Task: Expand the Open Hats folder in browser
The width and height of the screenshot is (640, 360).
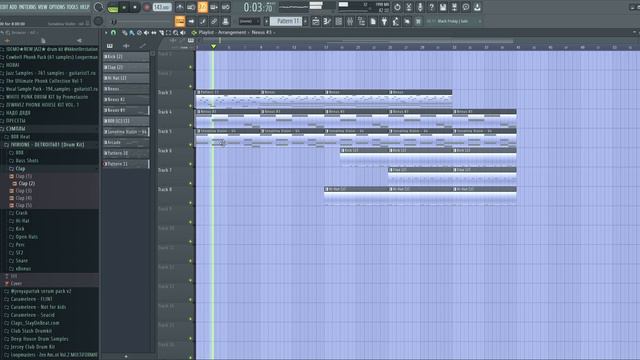Action: pyautogui.click(x=27, y=237)
